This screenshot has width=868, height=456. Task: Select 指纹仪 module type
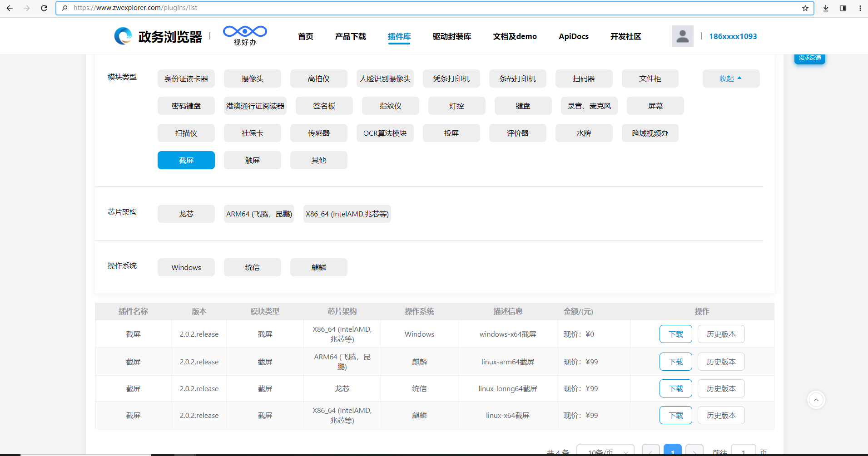coord(391,106)
